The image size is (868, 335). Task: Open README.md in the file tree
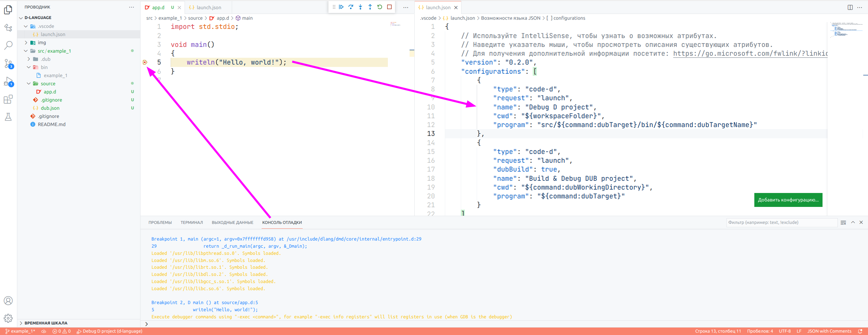pos(52,124)
